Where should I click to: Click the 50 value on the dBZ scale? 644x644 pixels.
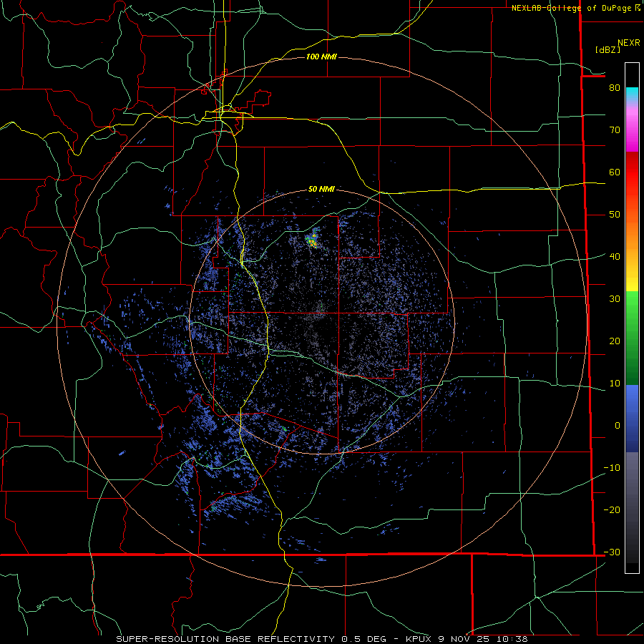tap(615, 215)
